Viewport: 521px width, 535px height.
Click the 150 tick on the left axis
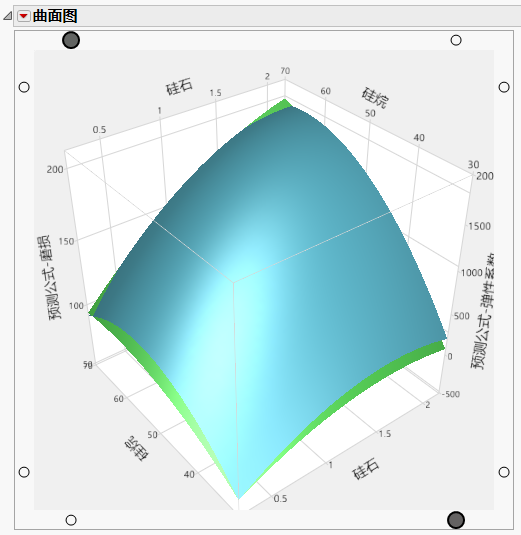66,241
